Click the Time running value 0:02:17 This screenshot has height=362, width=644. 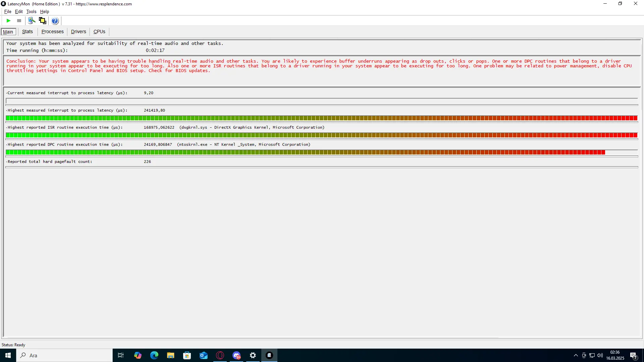pos(155,50)
